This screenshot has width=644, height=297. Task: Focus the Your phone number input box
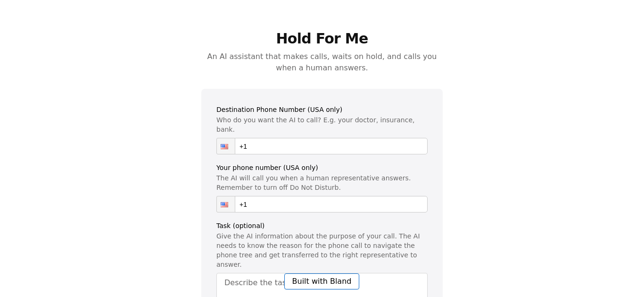(331, 204)
